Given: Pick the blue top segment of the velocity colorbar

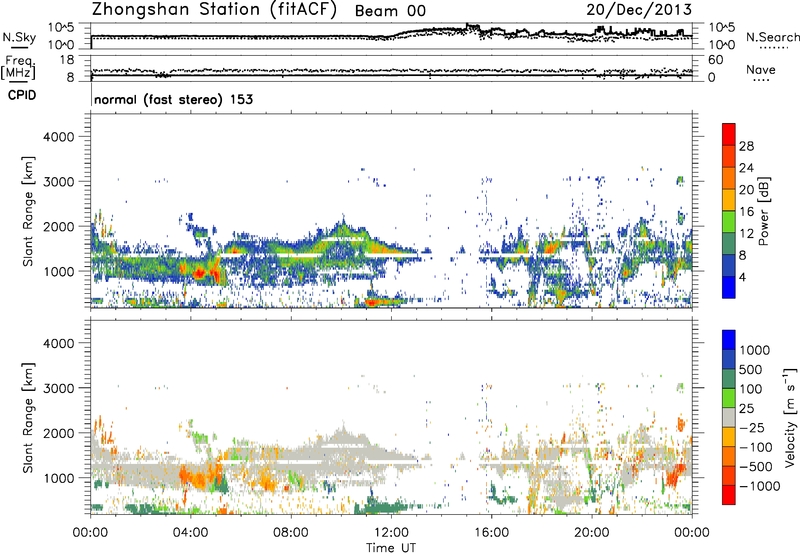Looking at the screenshot, I should point(729,340).
